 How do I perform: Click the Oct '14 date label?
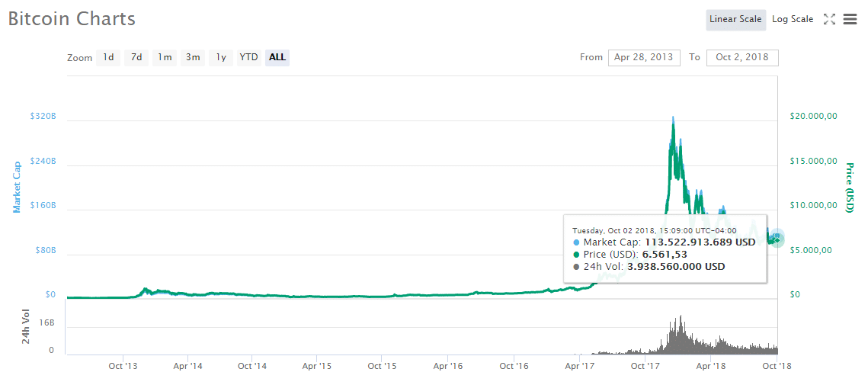pos(252,366)
